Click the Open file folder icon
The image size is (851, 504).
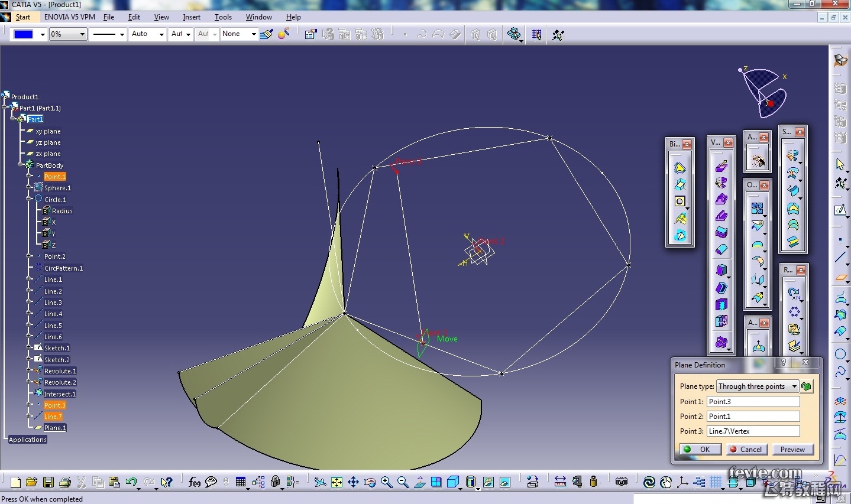click(x=32, y=482)
